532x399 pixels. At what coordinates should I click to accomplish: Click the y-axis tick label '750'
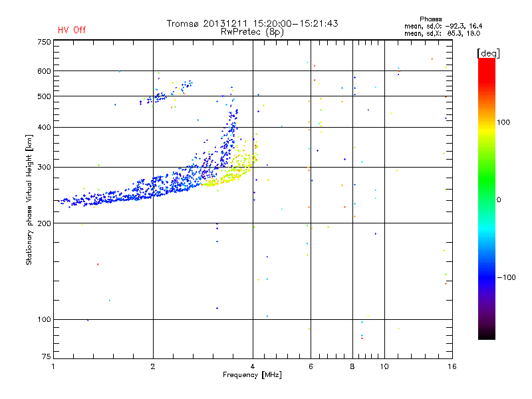[44, 42]
